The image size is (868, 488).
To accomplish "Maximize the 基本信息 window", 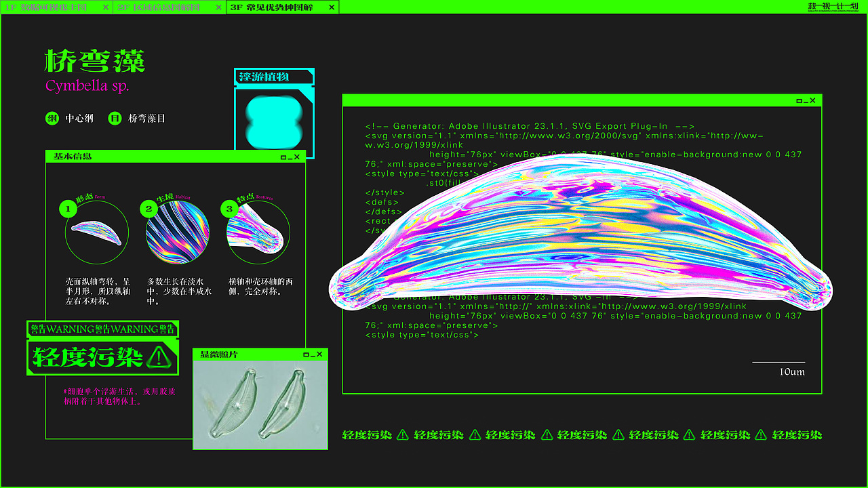I will pyautogui.click(x=283, y=157).
